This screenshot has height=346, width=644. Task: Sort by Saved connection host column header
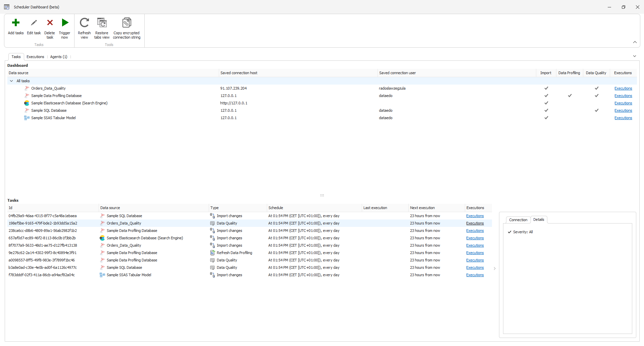(x=298, y=73)
